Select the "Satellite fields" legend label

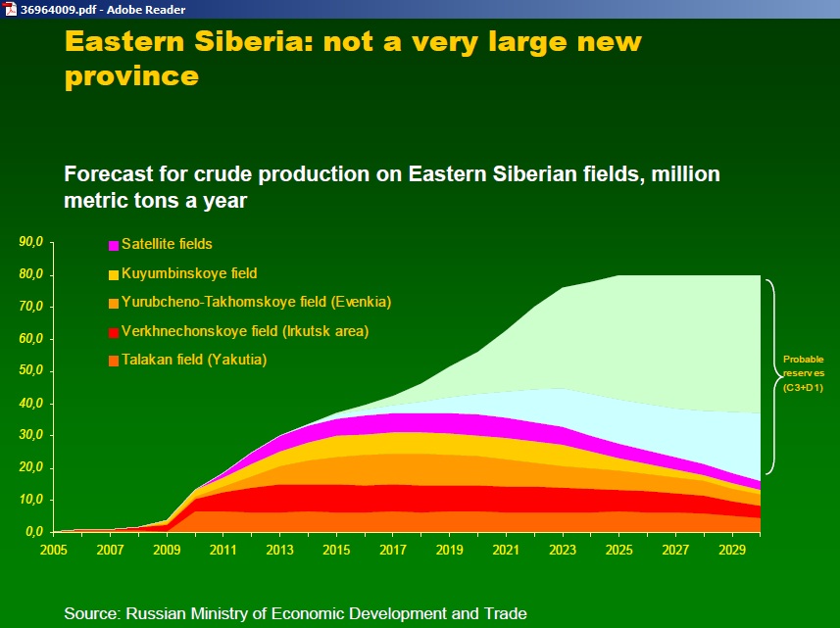pyautogui.click(x=167, y=244)
